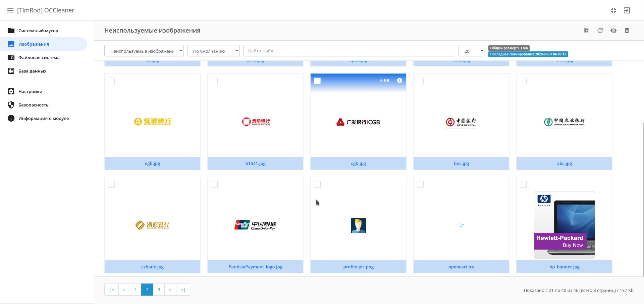Click the fullscreen exit icon
This screenshot has height=304, width=644.
pos(613,10)
